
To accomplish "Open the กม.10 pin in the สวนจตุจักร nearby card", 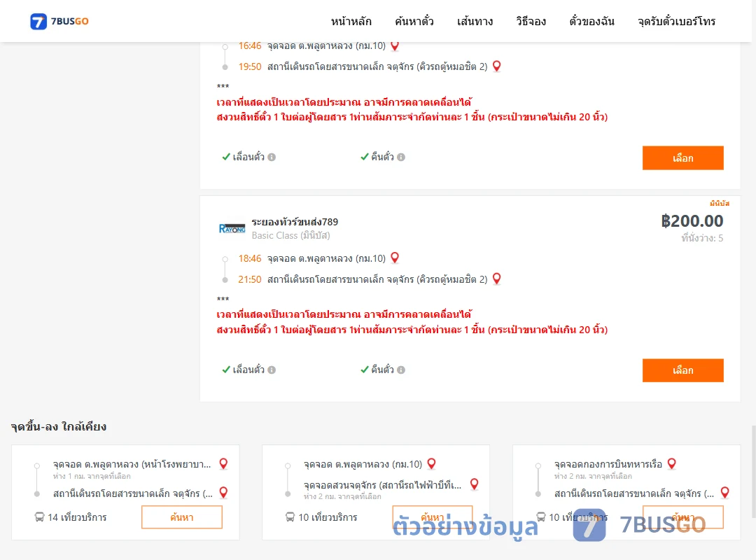I will coord(431,464).
